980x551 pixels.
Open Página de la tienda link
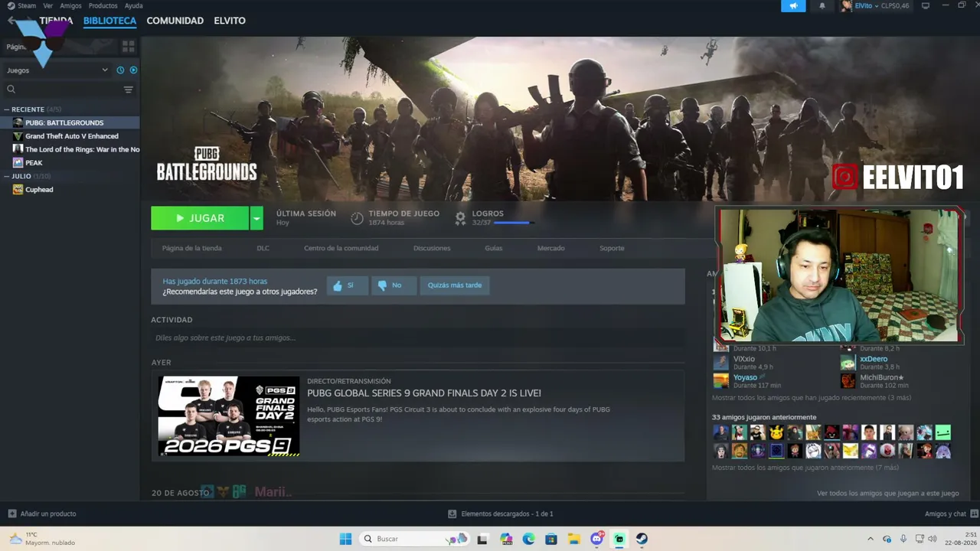click(x=191, y=248)
